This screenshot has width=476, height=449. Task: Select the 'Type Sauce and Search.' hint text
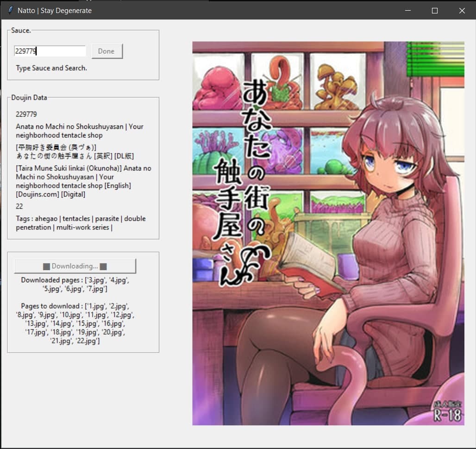(x=51, y=68)
